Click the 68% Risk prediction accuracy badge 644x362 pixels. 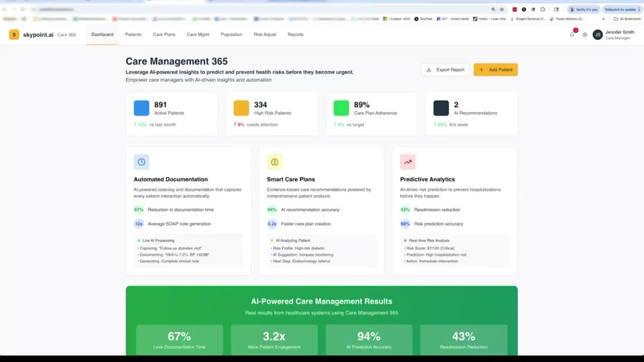[405, 224]
